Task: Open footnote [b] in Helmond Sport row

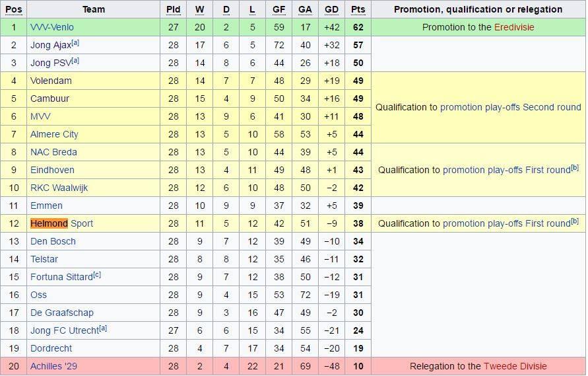Action: pos(575,221)
